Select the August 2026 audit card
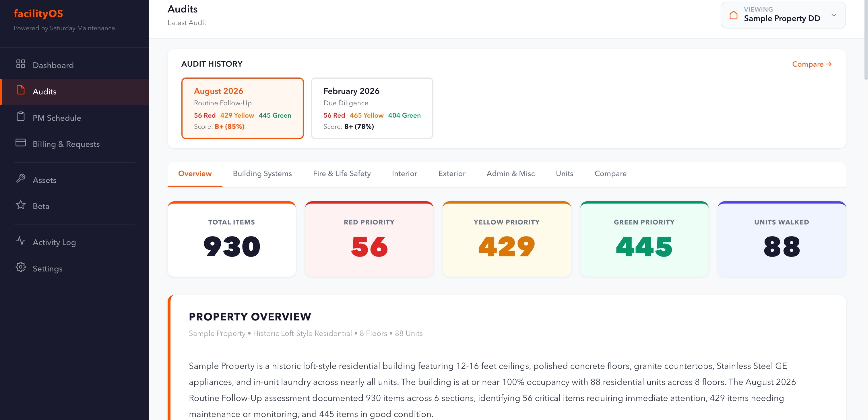 click(243, 108)
